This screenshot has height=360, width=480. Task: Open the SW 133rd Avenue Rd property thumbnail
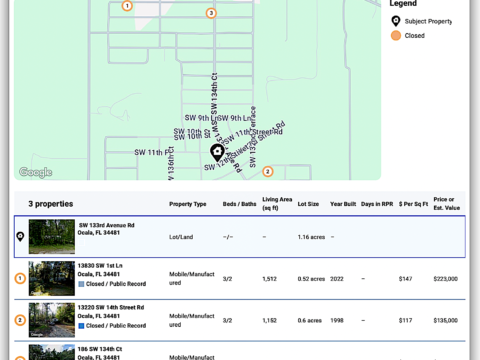point(52,237)
